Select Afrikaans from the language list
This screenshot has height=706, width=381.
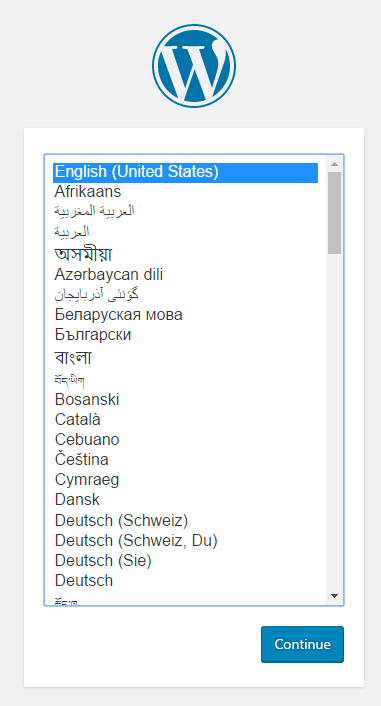[186, 192]
